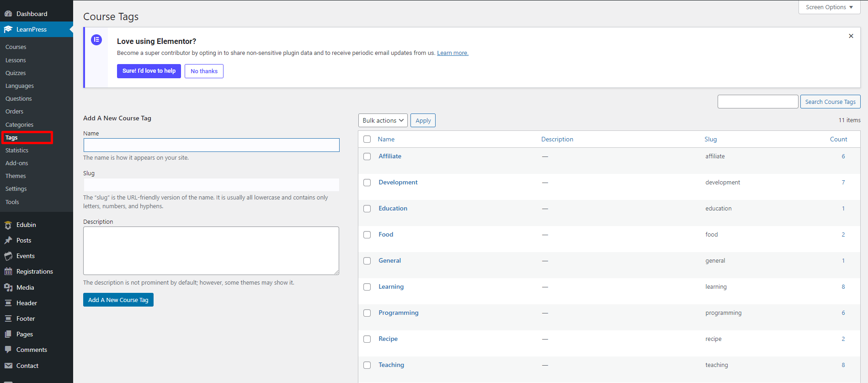Click the Edubin icon in sidebar
Image resolution: width=868 pixels, height=383 pixels.
click(x=8, y=225)
